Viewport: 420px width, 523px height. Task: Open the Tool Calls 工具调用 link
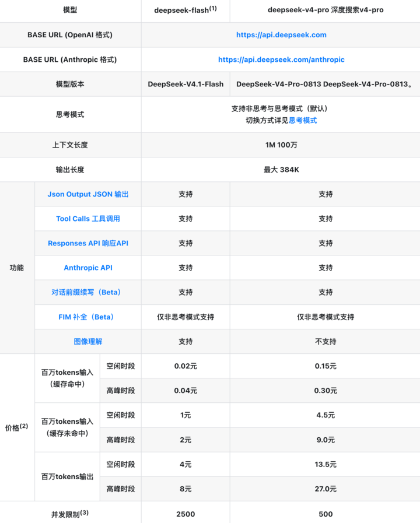[88, 219]
